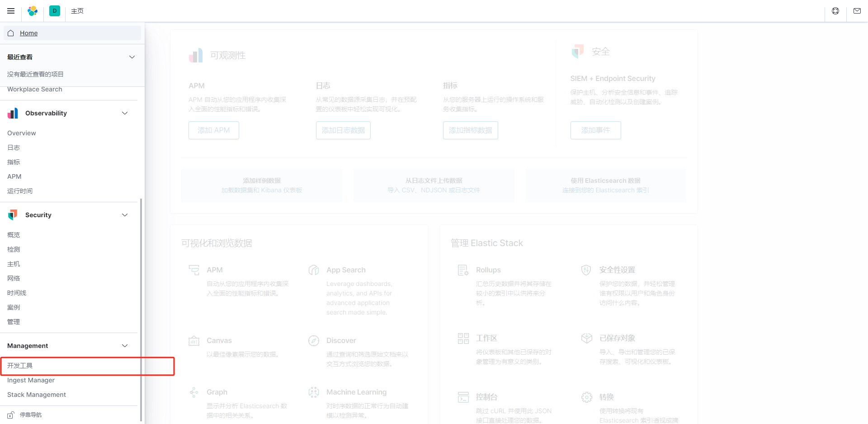
Task: Click the 添加事件 button
Action: pyautogui.click(x=596, y=130)
